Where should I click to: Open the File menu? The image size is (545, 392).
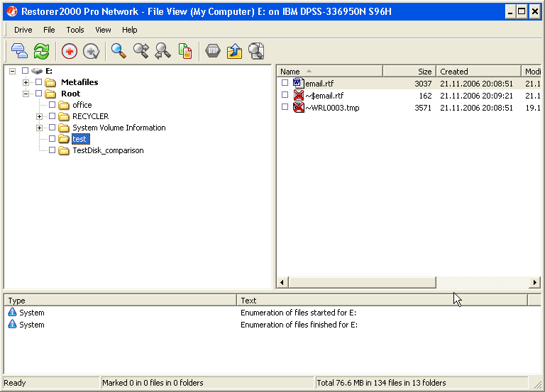click(x=49, y=30)
